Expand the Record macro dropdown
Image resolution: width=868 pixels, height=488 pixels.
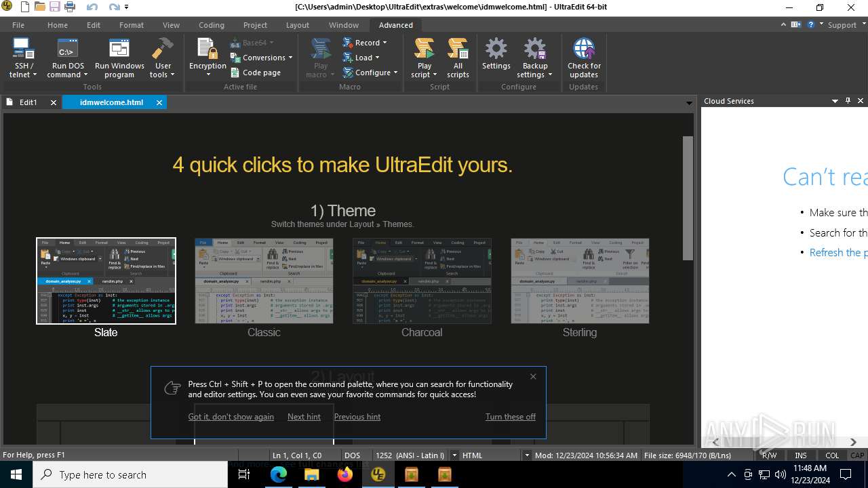(384, 43)
